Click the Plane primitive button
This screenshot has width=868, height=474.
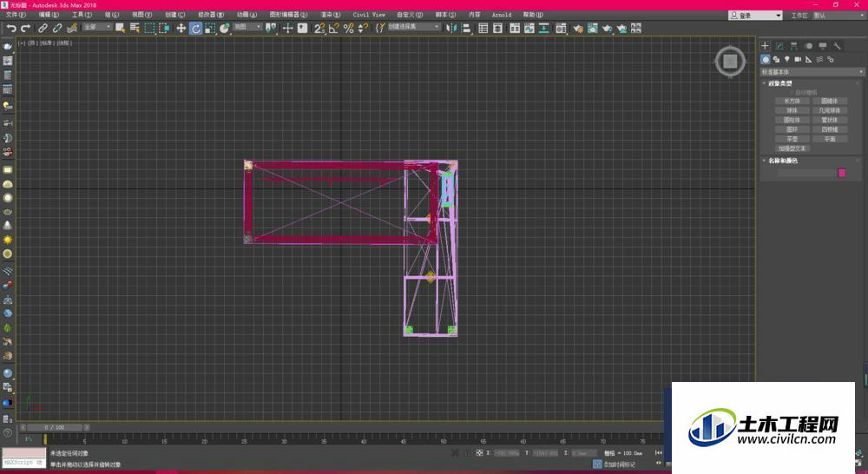pyautogui.click(x=829, y=139)
